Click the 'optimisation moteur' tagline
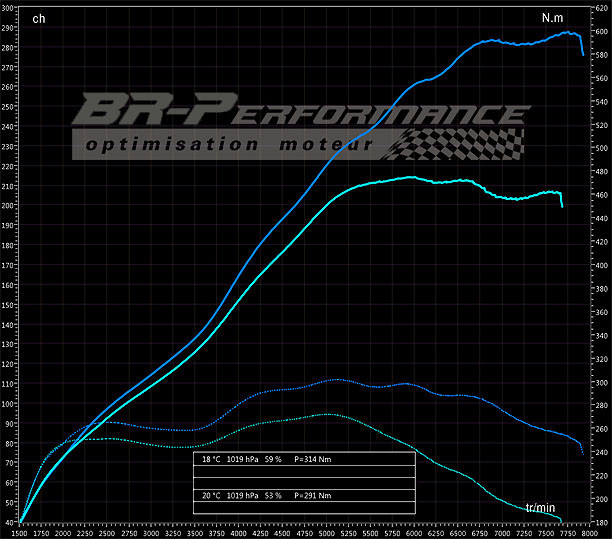The width and height of the screenshot is (612, 539). pyautogui.click(x=230, y=146)
